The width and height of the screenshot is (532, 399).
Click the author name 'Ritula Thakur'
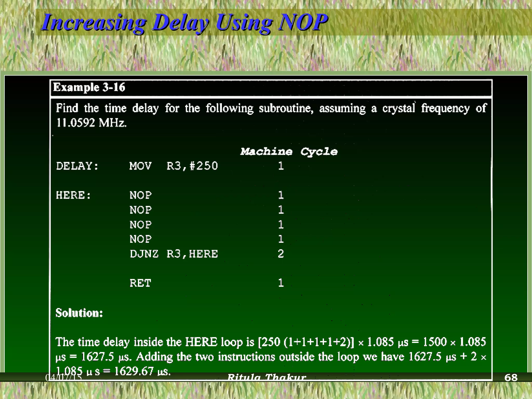coord(267,377)
